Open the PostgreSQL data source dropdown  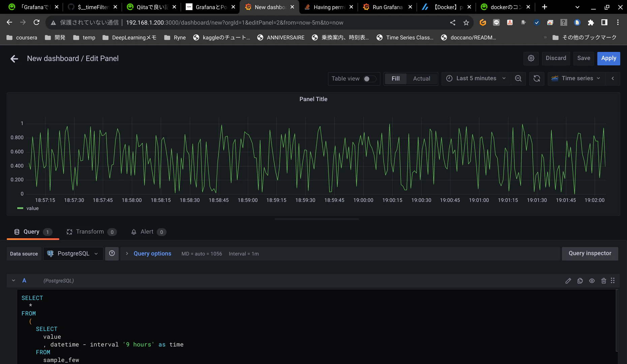[73, 253]
